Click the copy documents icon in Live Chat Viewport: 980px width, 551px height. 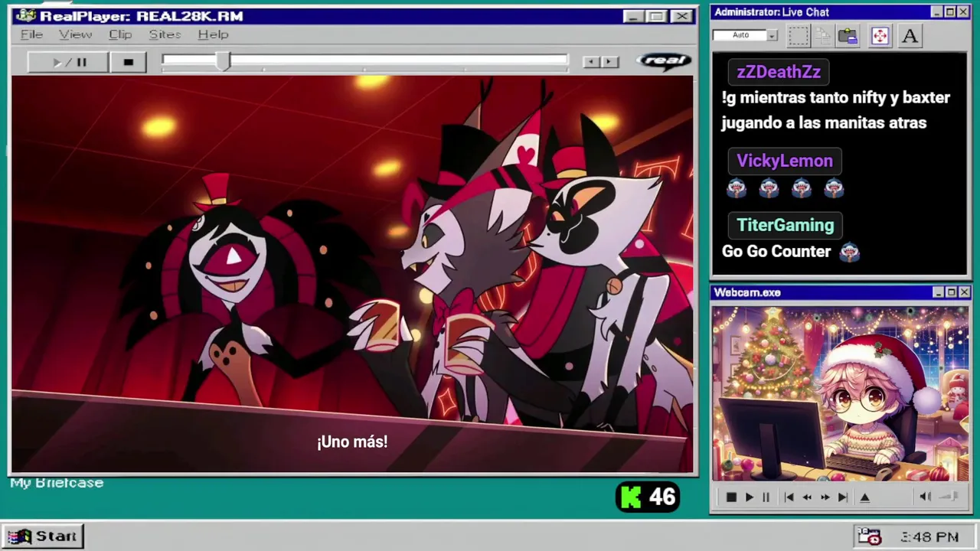[823, 35]
